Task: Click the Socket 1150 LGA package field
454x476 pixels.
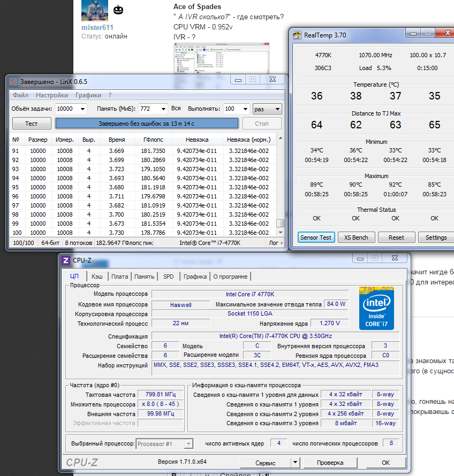Action: (x=250, y=313)
